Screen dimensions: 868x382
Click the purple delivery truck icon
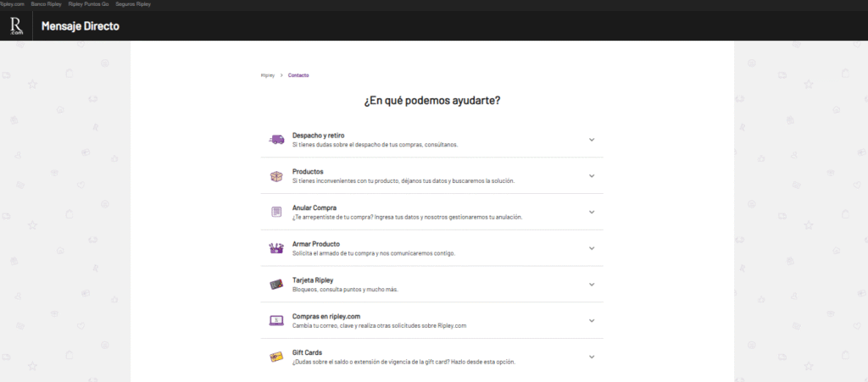click(276, 140)
